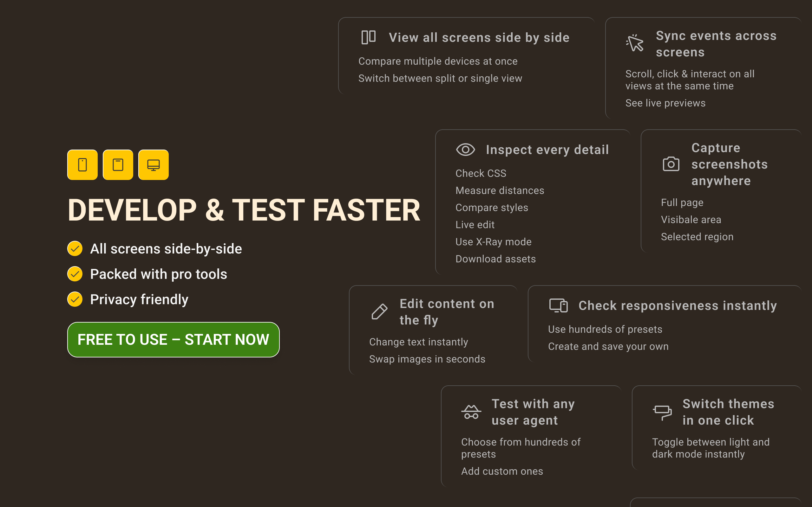This screenshot has height=507, width=812.
Task: Click the eye icon beside Inspect every detail
Action: coord(465,150)
